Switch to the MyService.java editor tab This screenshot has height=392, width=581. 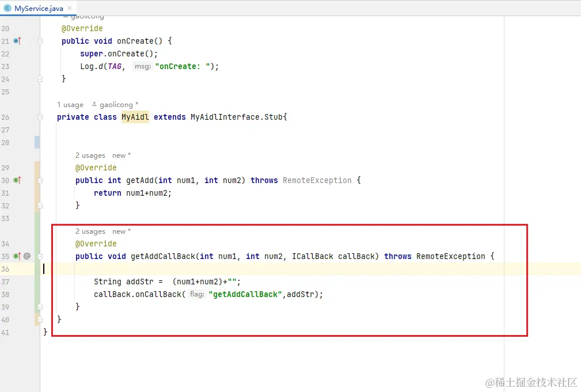39,8
